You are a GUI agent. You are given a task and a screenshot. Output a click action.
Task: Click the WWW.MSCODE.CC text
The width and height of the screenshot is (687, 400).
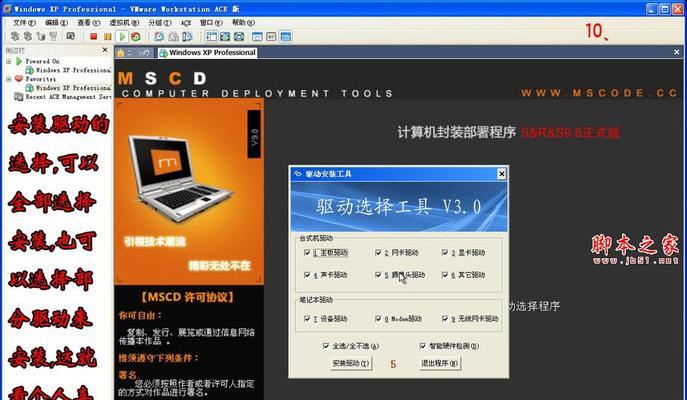[599, 93]
